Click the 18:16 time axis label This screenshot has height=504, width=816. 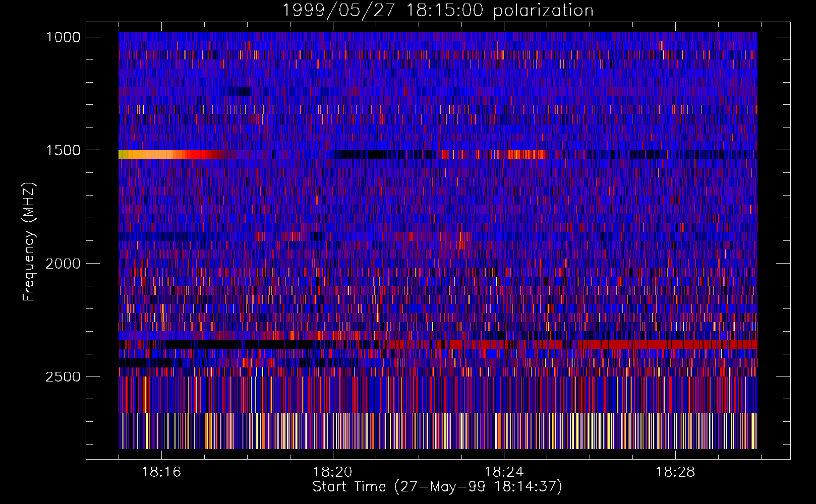click(161, 472)
